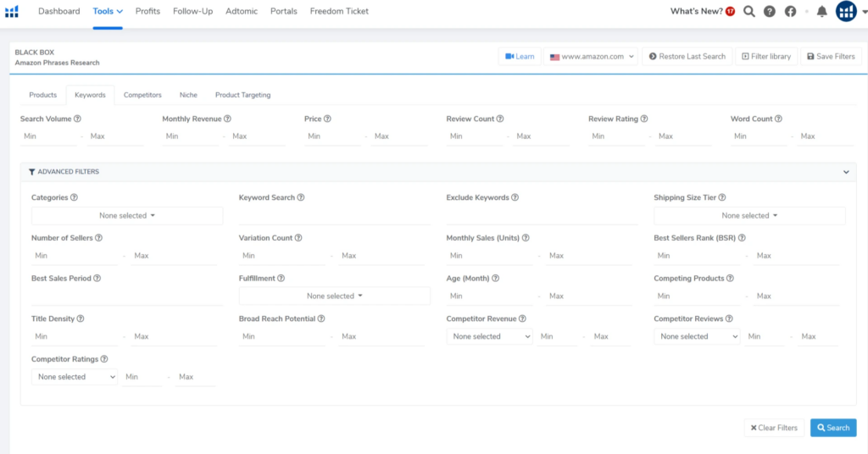
Task: Click Restore Last Search button
Action: (687, 57)
